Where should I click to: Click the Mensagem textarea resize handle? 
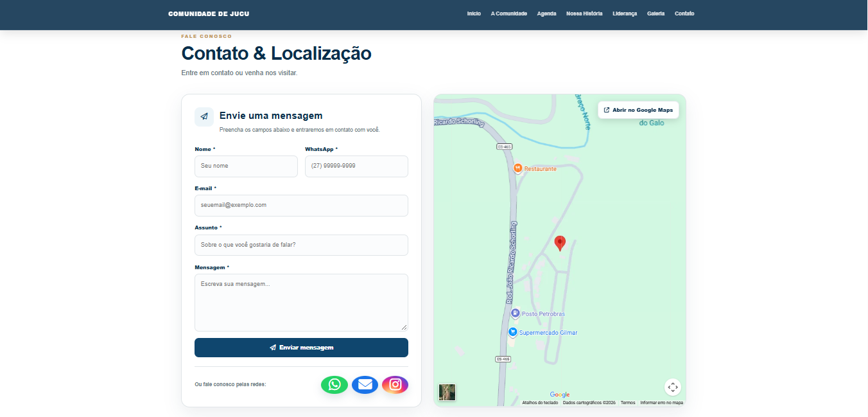(x=404, y=328)
